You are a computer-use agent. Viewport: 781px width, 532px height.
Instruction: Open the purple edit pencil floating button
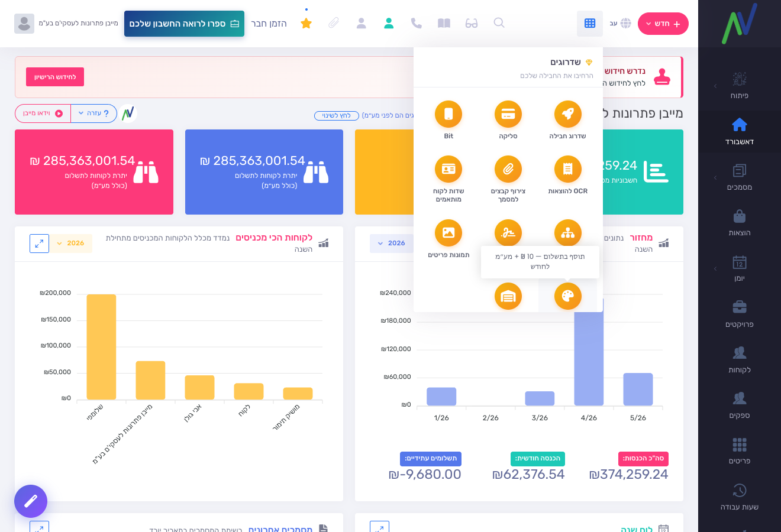[31, 501]
